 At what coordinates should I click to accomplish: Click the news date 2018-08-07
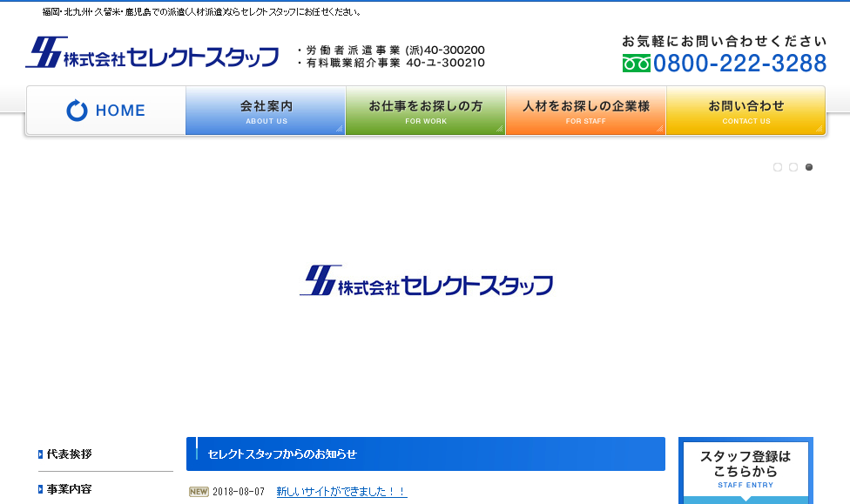pos(239,492)
